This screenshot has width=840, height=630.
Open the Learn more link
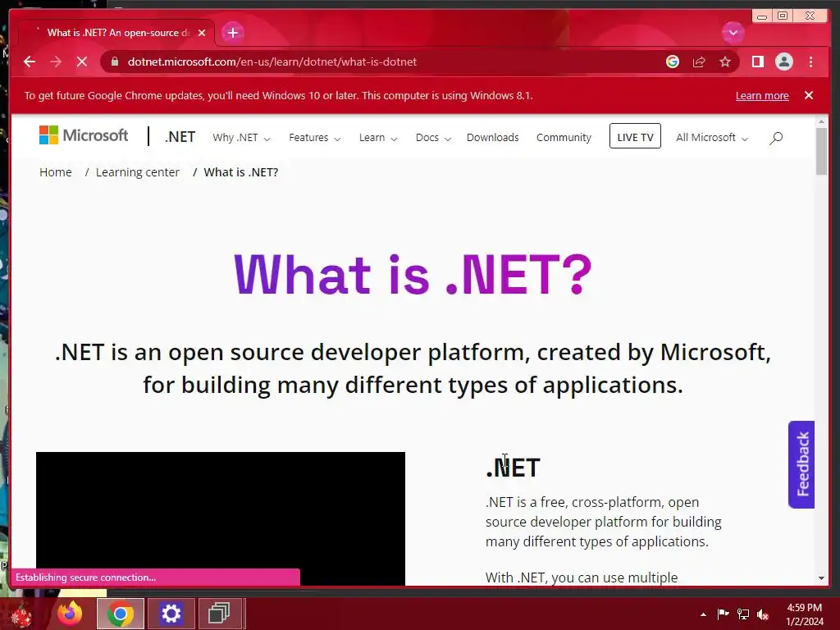pos(762,95)
